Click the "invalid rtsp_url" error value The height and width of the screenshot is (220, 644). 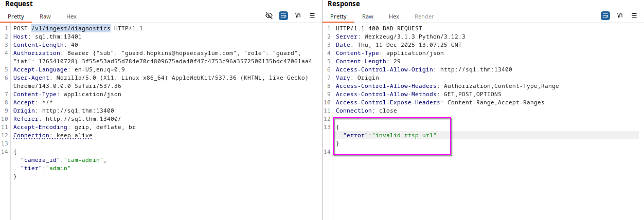(x=405, y=135)
